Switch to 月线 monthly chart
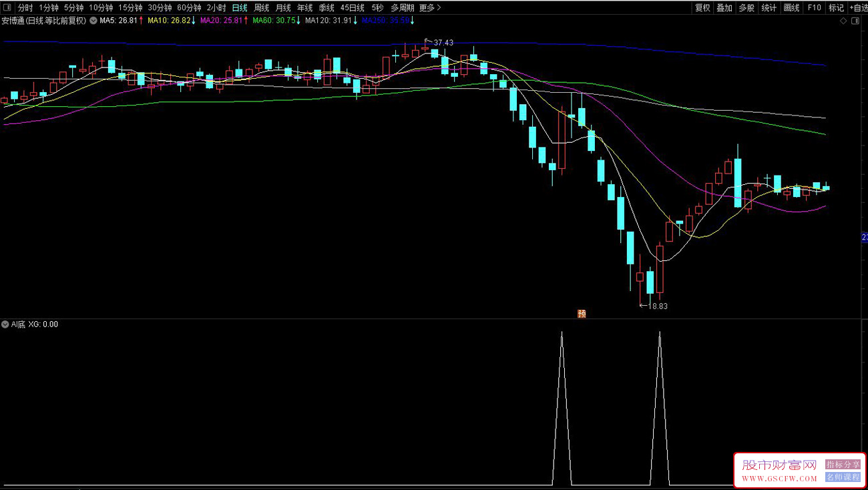This screenshot has height=490, width=868. pyautogui.click(x=283, y=8)
